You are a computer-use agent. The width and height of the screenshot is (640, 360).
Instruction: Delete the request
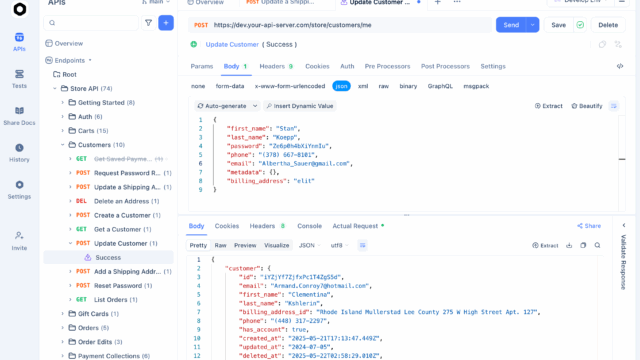(608, 25)
